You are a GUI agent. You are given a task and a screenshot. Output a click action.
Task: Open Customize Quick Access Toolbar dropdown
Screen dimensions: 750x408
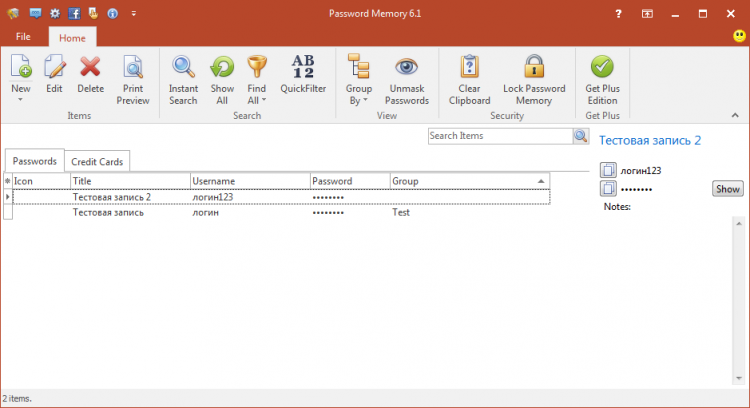pyautogui.click(x=134, y=14)
